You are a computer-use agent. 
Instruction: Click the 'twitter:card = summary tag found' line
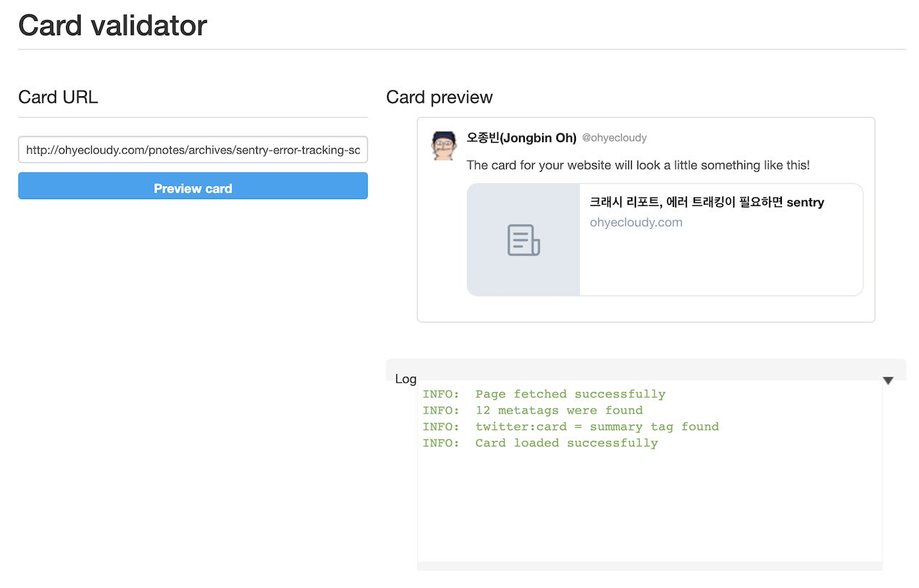571,427
